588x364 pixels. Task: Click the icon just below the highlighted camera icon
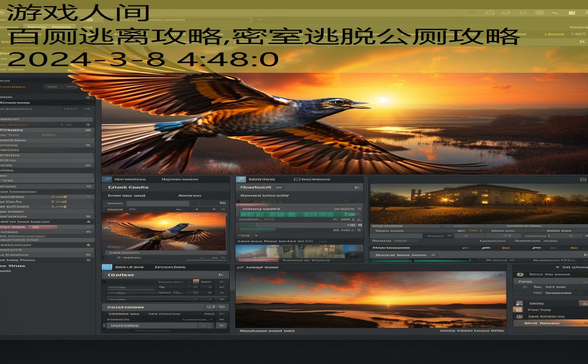[x=519, y=316]
